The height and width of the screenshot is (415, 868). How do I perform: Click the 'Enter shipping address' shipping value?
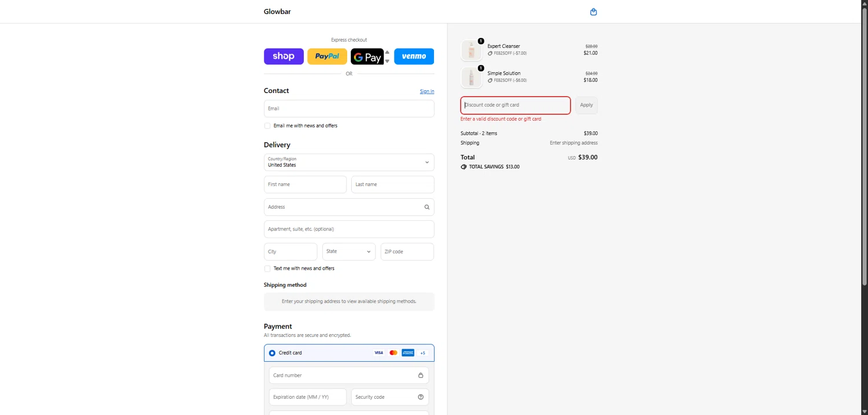(x=573, y=143)
